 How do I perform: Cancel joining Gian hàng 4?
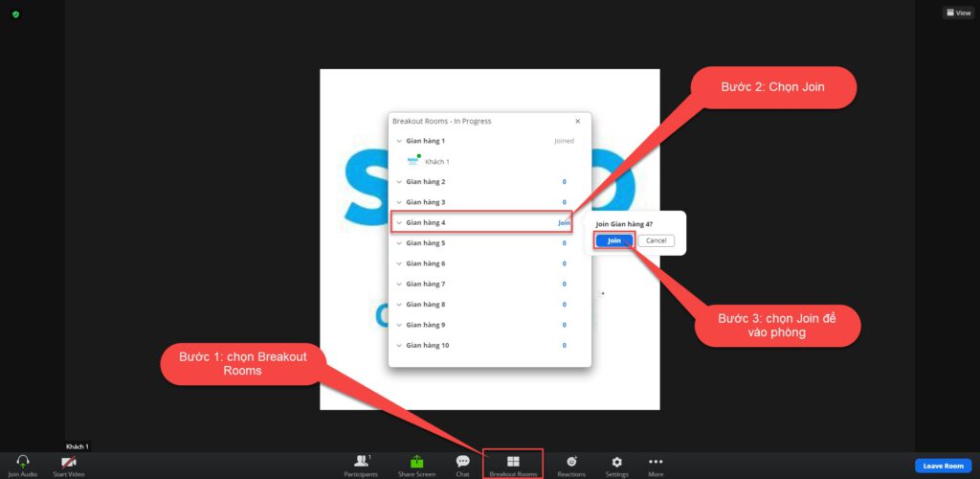click(656, 240)
